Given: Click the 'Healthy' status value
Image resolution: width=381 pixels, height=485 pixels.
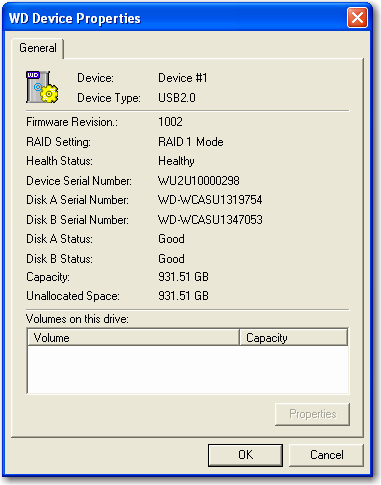Looking at the screenshot, I should click(x=176, y=161).
